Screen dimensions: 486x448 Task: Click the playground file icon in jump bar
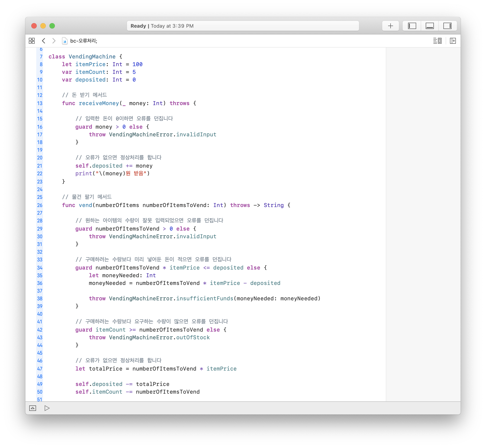pyautogui.click(x=65, y=41)
